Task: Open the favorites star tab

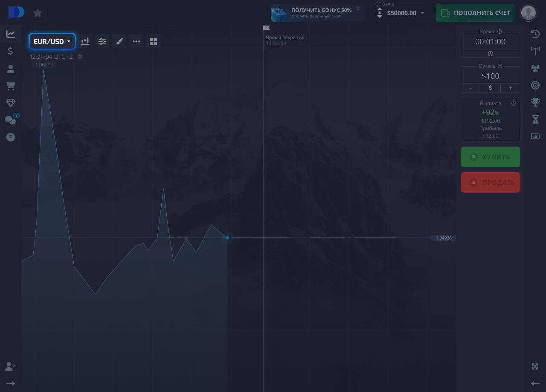Action: (38, 13)
